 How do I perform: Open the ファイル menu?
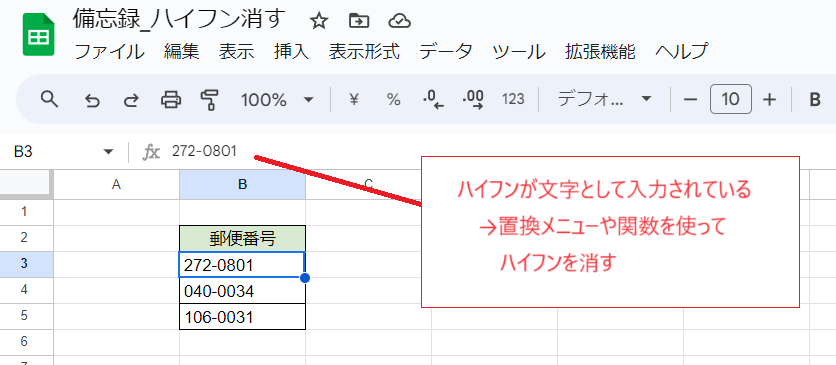109,52
